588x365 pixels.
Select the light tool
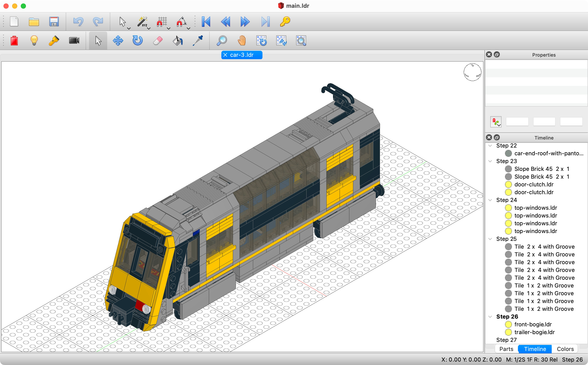pyautogui.click(x=34, y=40)
